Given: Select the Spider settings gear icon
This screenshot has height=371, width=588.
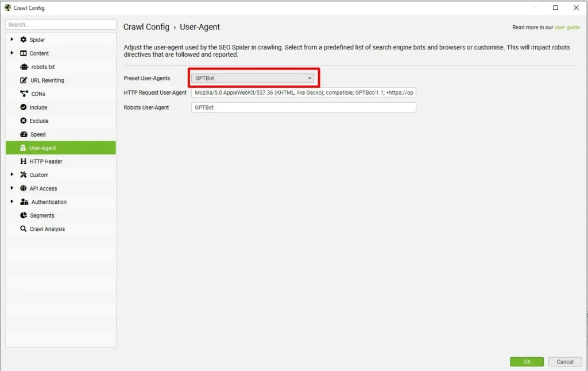Looking at the screenshot, I should coord(24,40).
